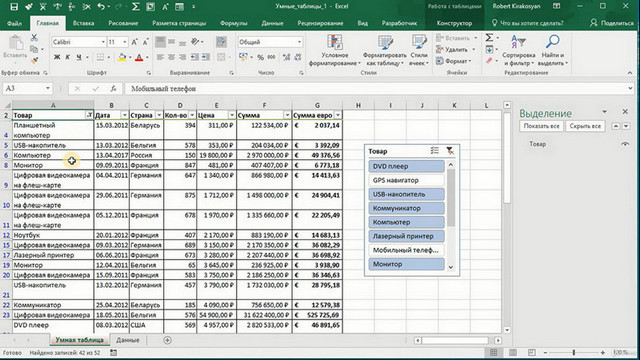
Task: Click the percent style icon
Action: 260,57
